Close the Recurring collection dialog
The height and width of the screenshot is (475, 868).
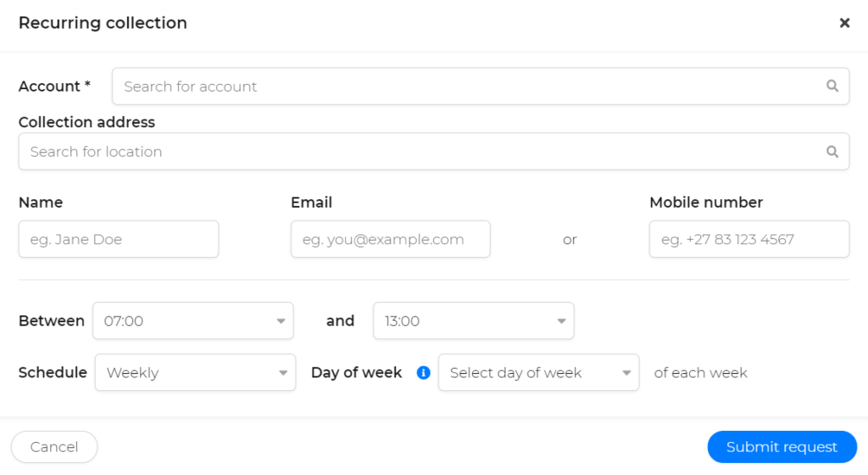click(x=844, y=23)
